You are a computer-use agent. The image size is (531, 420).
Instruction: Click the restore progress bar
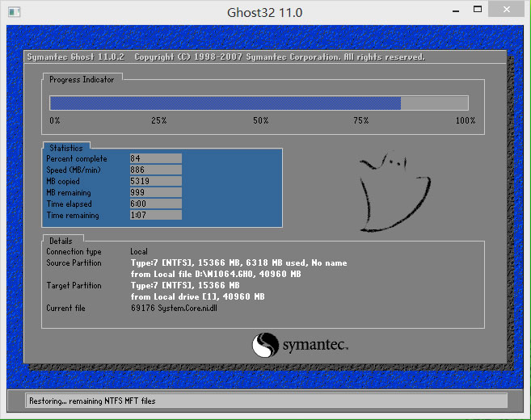(259, 103)
